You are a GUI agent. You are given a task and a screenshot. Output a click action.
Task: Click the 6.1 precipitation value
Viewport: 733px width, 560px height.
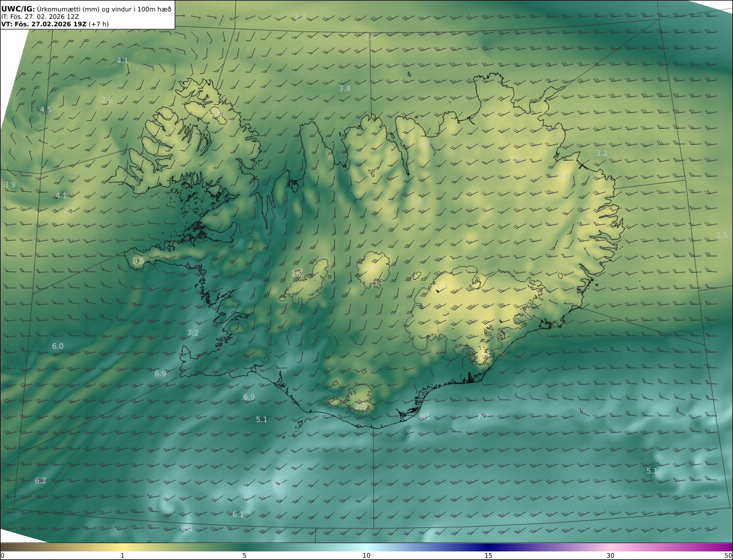point(238,514)
